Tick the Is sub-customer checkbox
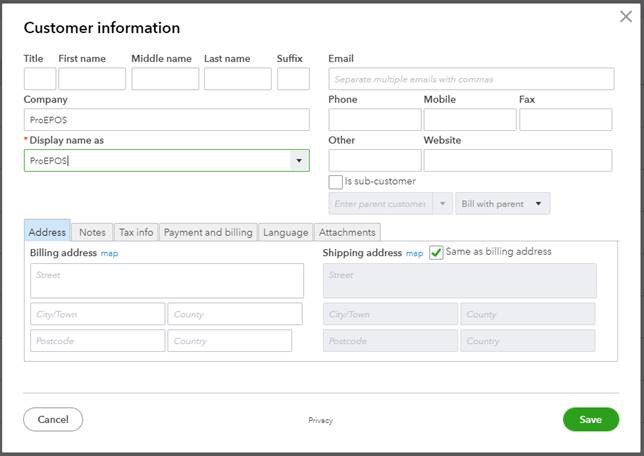Screen dimensions: 644x456 tap(336, 182)
